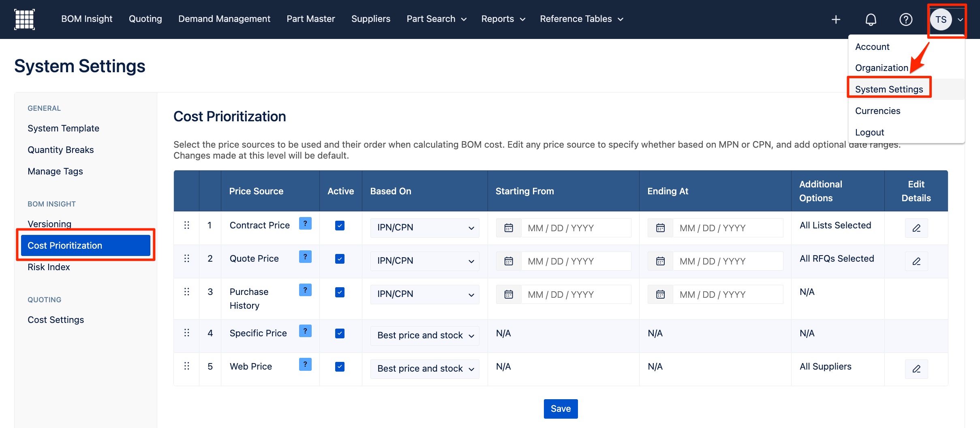Uncheck Active for Quote Price

(340, 259)
